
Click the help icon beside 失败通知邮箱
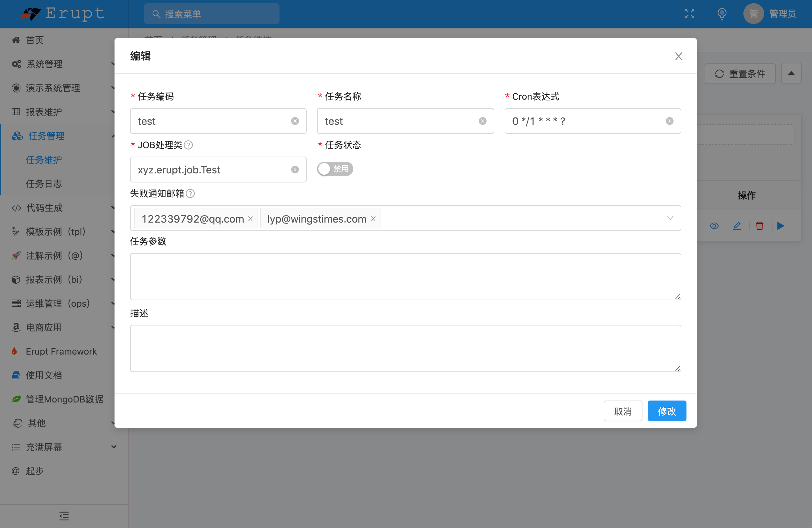point(190,193)
